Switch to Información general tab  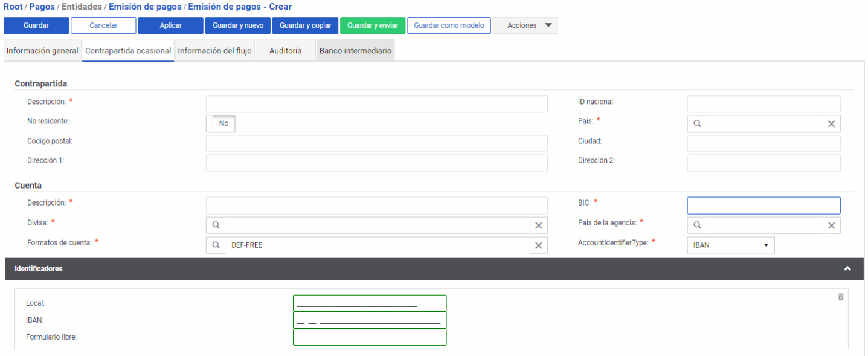tap(42, 51)
